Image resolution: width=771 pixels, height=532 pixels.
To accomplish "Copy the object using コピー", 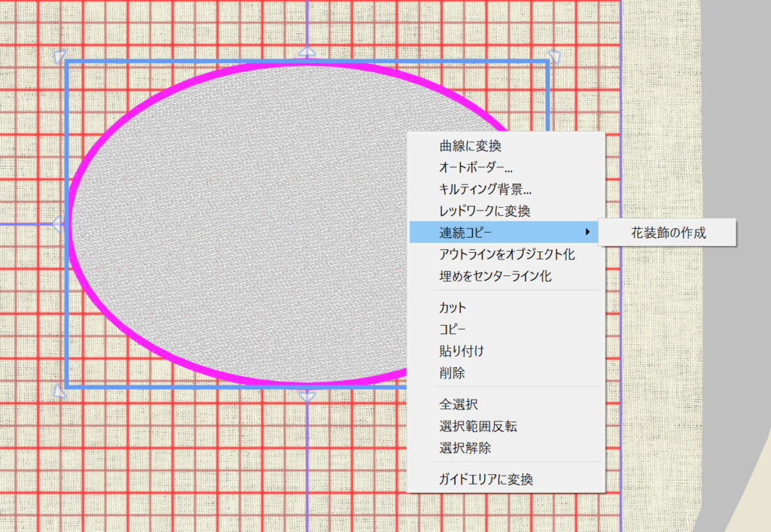I will (x=453, y=330).
